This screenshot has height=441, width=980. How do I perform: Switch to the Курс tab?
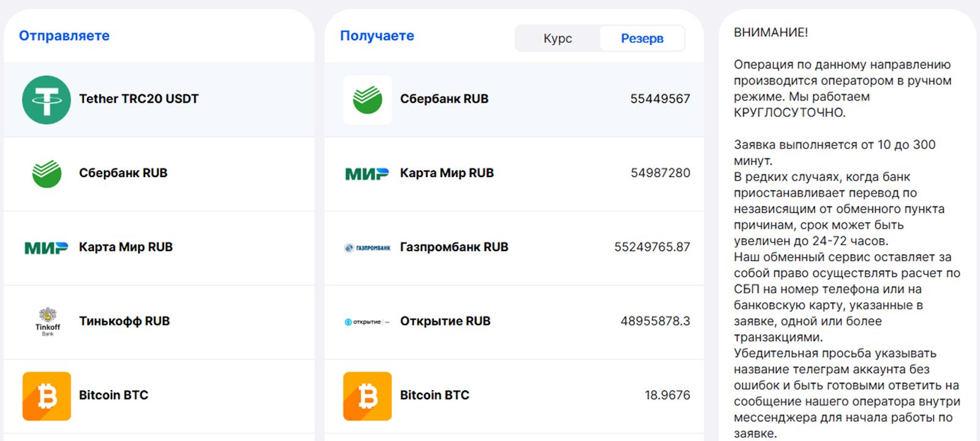pyautogui.click(x=557, y=39)
